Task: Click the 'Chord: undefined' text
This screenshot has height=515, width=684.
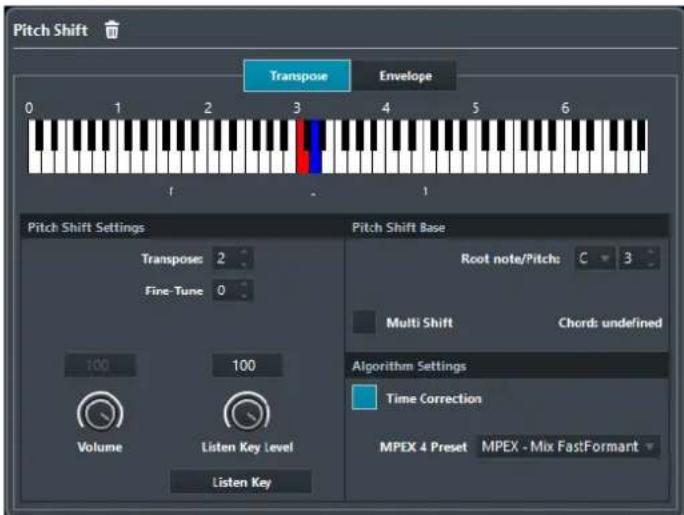Action: pos(610,323)
